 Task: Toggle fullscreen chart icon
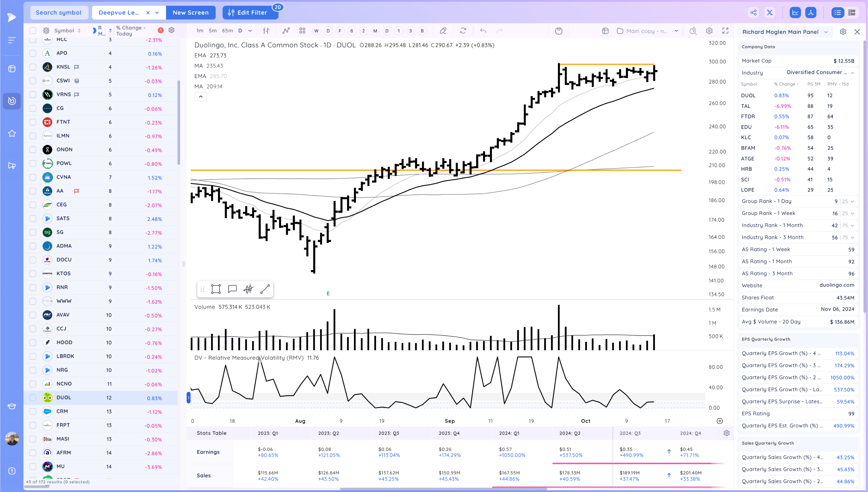click(725, 31)
